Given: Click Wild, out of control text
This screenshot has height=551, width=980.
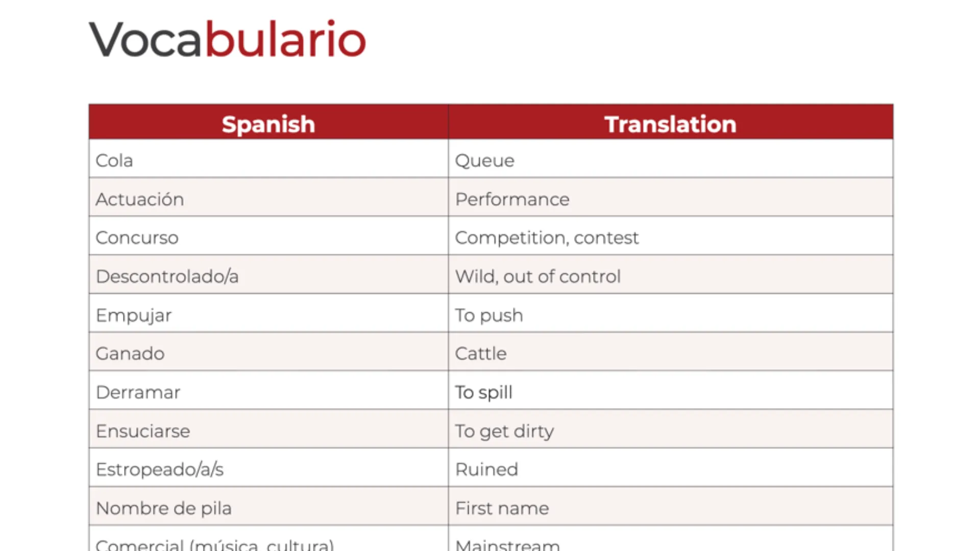Looking at the screenshot, I should pyautogui.click(x=537, y=277).
